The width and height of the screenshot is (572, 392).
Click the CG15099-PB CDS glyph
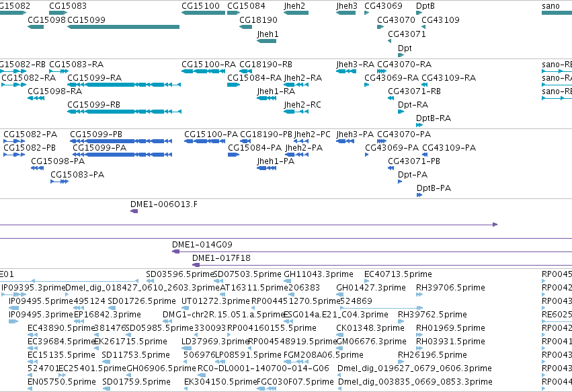tap(121, 141)
